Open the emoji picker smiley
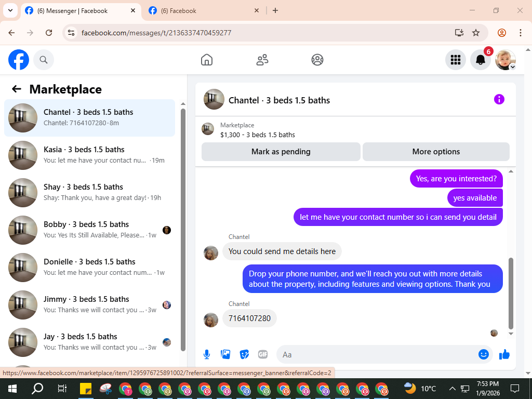This screenshot has width=532, height=399. coord(484,354)
